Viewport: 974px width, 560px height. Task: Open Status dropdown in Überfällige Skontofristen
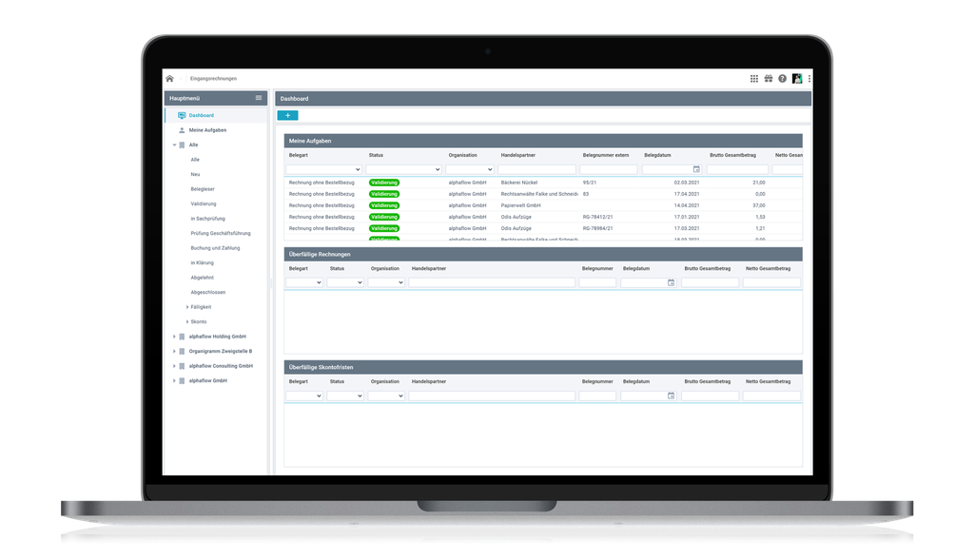(345, 396)
